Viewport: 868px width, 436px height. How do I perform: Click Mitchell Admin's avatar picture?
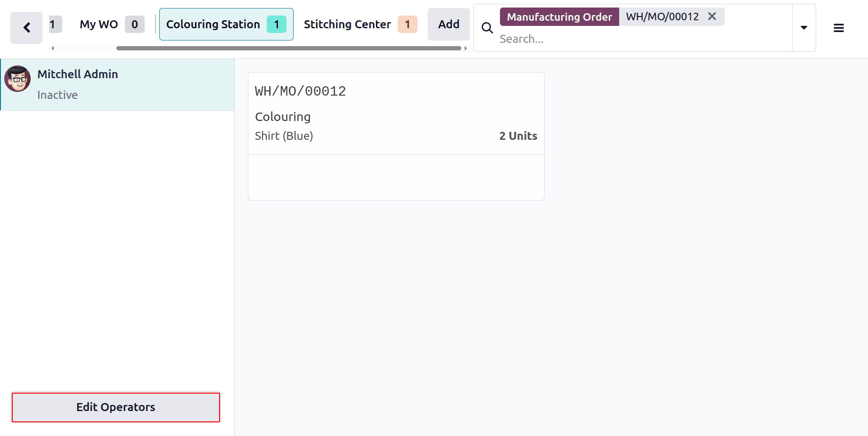pos(18,79)
